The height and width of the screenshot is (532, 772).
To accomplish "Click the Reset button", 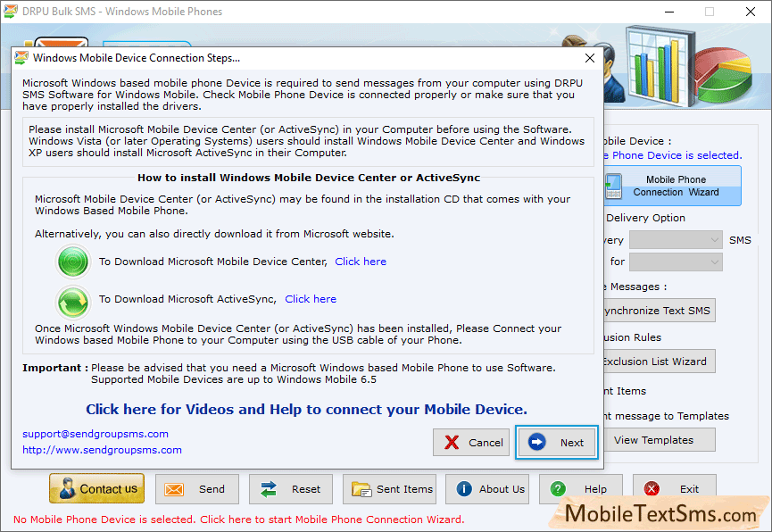I will 290,489.
